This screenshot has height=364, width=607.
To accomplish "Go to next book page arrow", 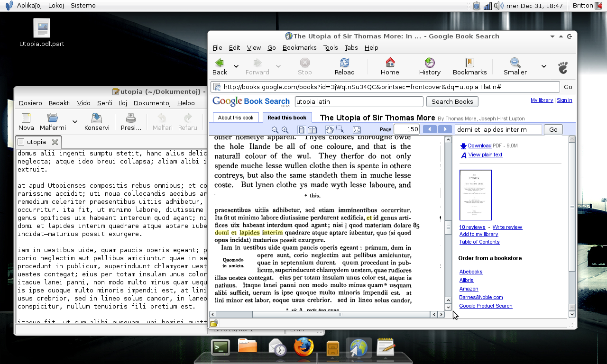I will click(x=445, y=129).
